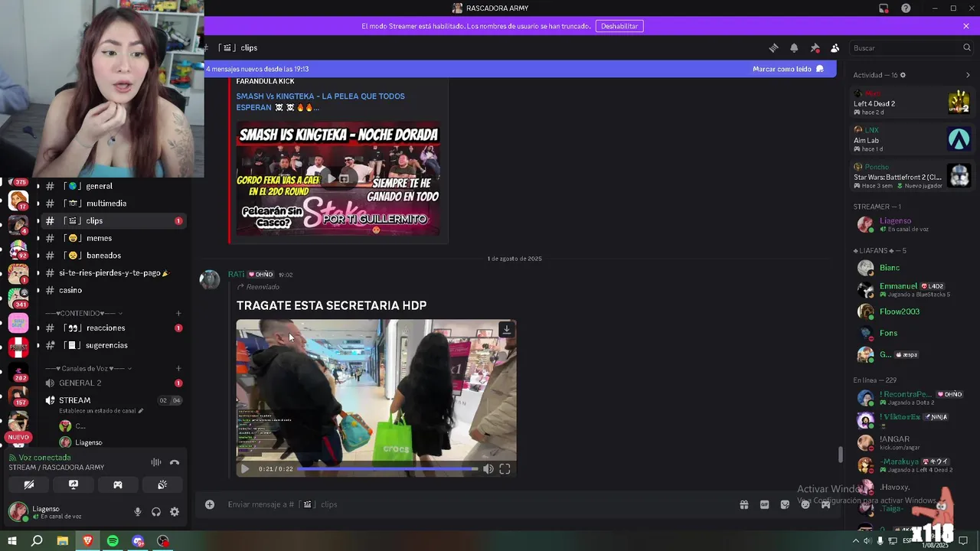Open the casino text channel
Screen dimensions: 980x551
113,290
